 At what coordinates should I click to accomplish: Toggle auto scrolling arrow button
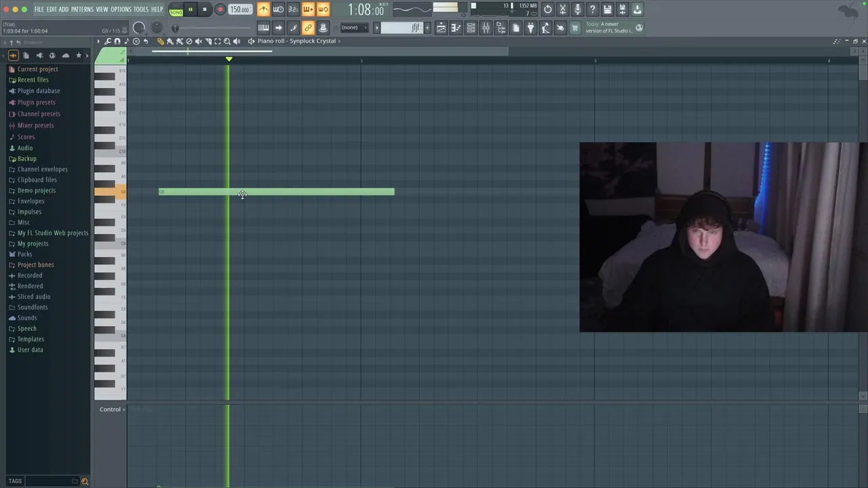point(278,28)
